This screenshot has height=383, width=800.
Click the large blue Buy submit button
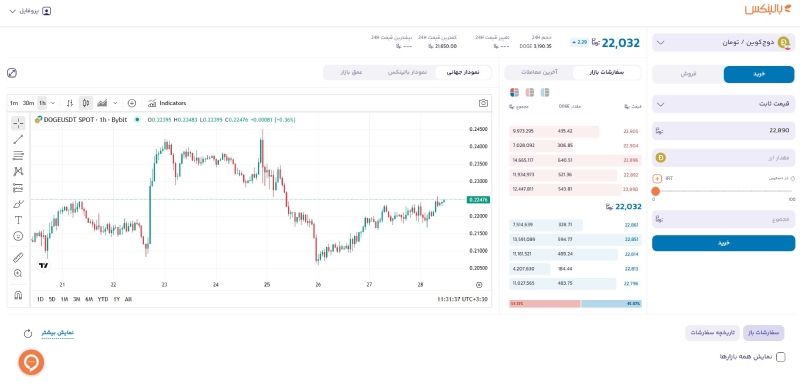pos(723,243)
